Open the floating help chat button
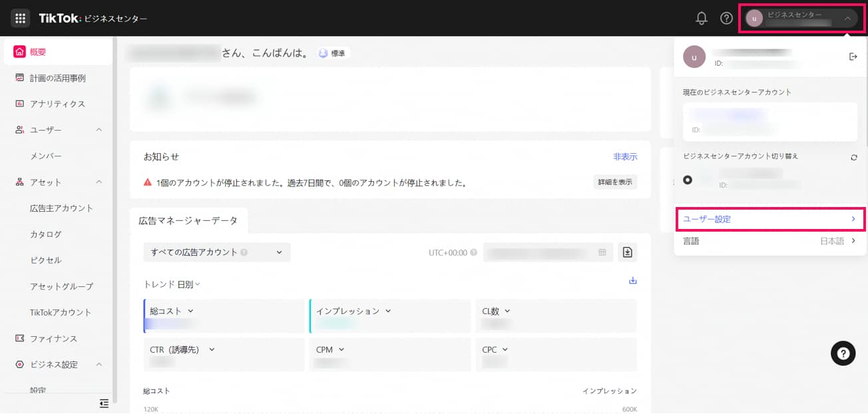Viewport: 868px width, 418px height. coord(843,353)
